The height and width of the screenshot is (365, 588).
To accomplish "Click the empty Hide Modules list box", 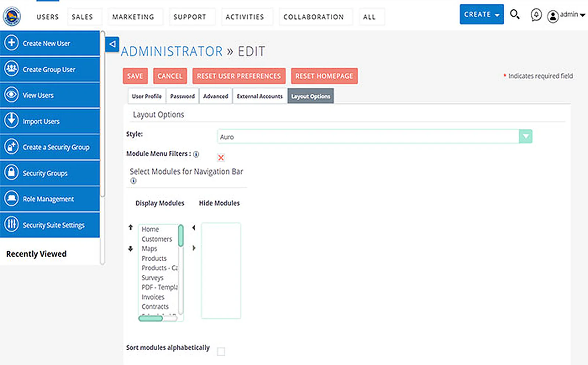I will 221,271.
